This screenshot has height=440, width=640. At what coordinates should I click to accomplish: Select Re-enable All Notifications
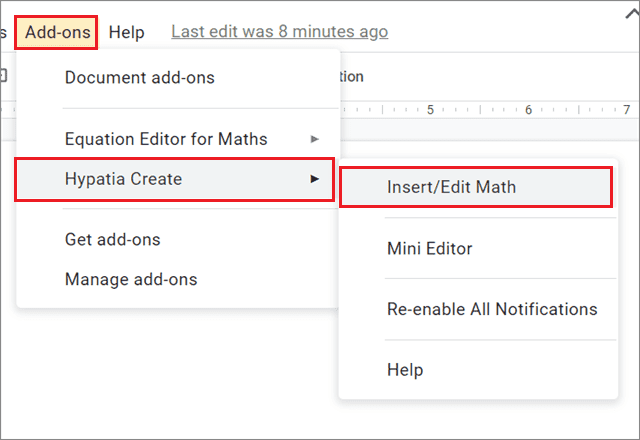478,309
